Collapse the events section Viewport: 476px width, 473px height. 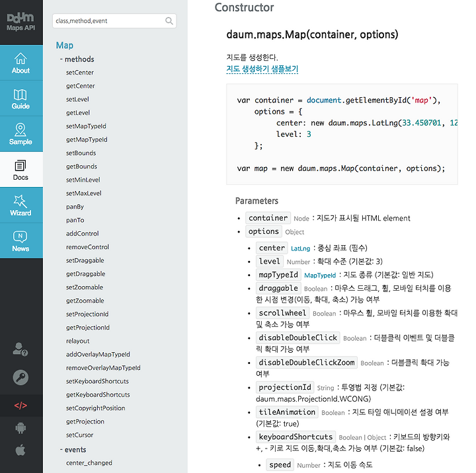[x=73, y=450]
